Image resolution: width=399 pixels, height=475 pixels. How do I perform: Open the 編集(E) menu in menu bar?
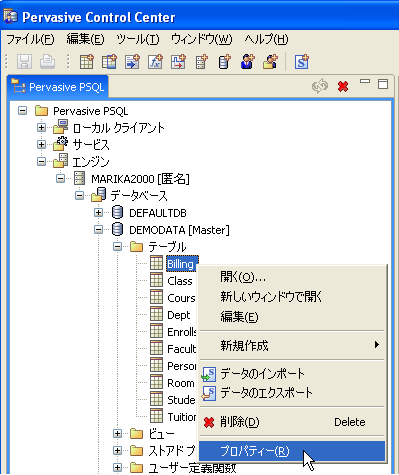point(85,39)
